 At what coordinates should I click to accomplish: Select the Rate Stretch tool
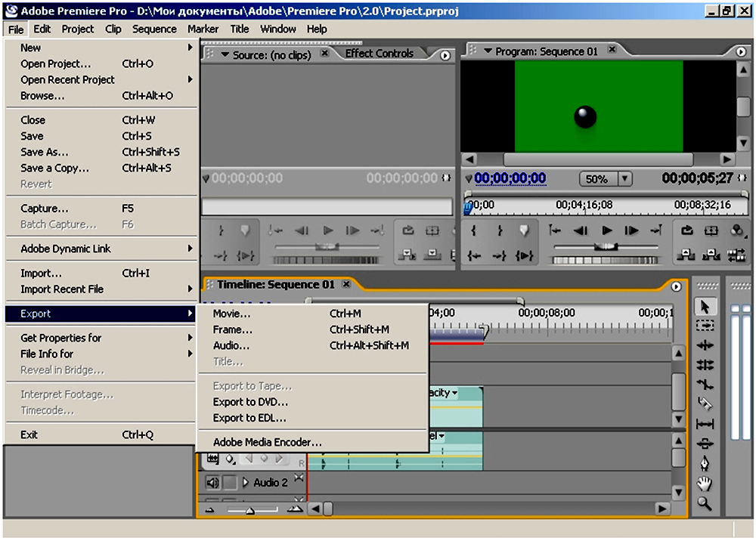[x=705, y=385]
